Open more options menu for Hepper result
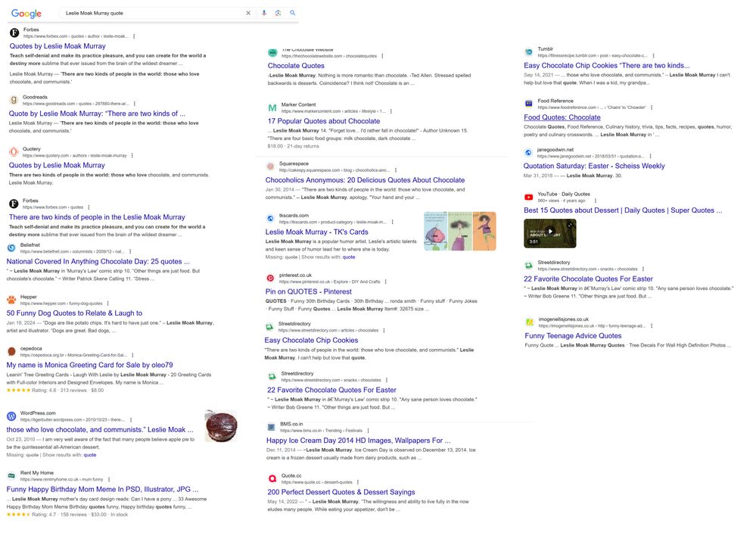Screen dimensions: 756x548 108,304
